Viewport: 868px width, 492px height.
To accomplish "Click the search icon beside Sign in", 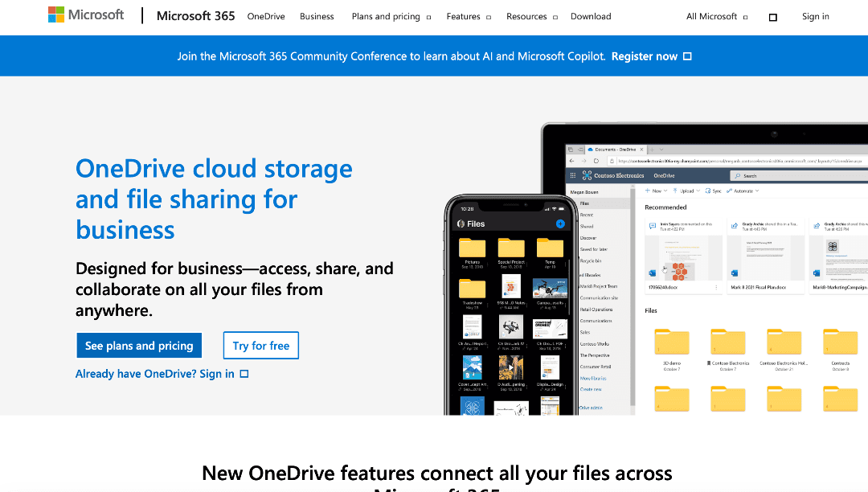I will coord(773,16).
